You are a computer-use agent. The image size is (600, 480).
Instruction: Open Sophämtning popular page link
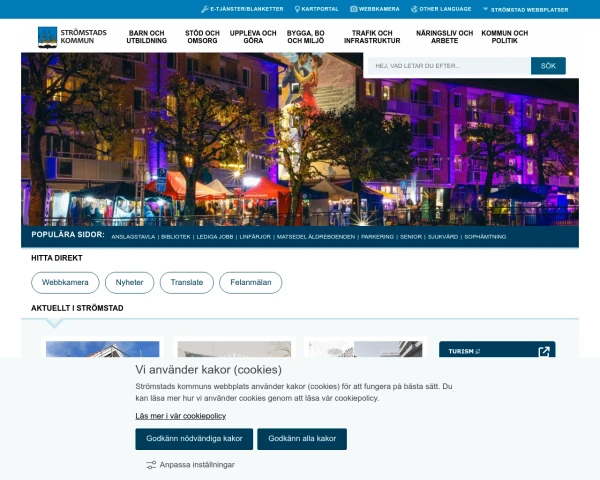click(485, 237)
